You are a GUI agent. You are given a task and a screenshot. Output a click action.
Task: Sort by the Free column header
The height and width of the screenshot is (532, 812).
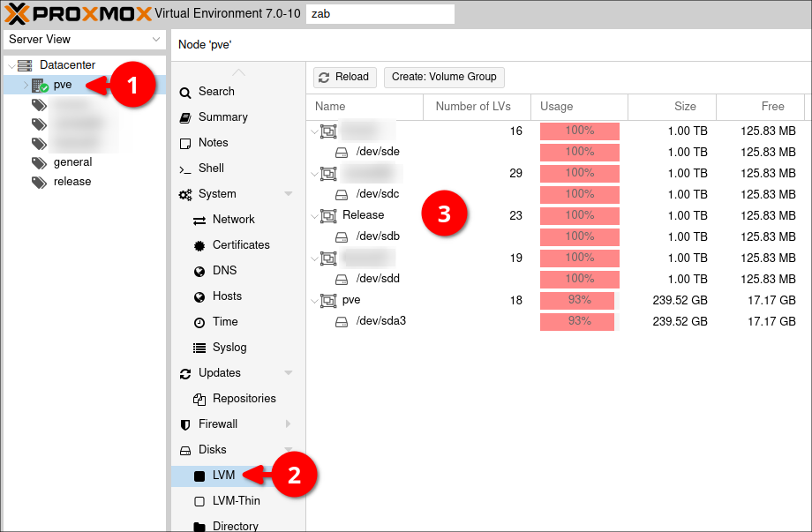tap(760, 107)
